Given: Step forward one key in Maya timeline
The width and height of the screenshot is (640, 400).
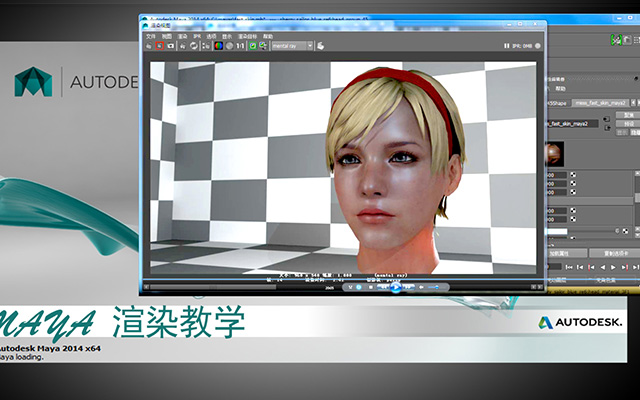Looking at the screenshot, I should click(624, 267).
